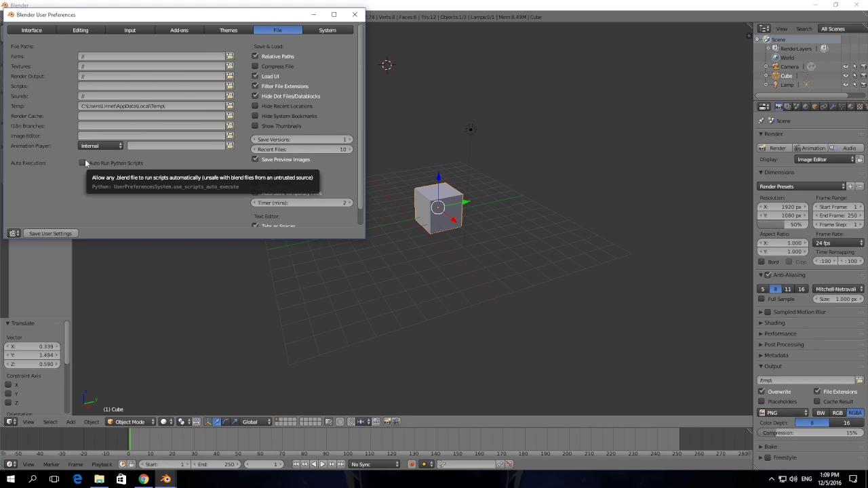
Task: Open the Object properties cube icon
Action: [x=814, y=106]
